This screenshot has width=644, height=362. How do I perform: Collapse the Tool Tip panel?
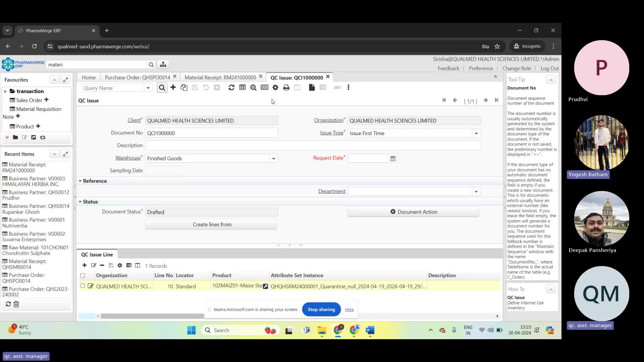pyautogui.click(x=551, y=79)
